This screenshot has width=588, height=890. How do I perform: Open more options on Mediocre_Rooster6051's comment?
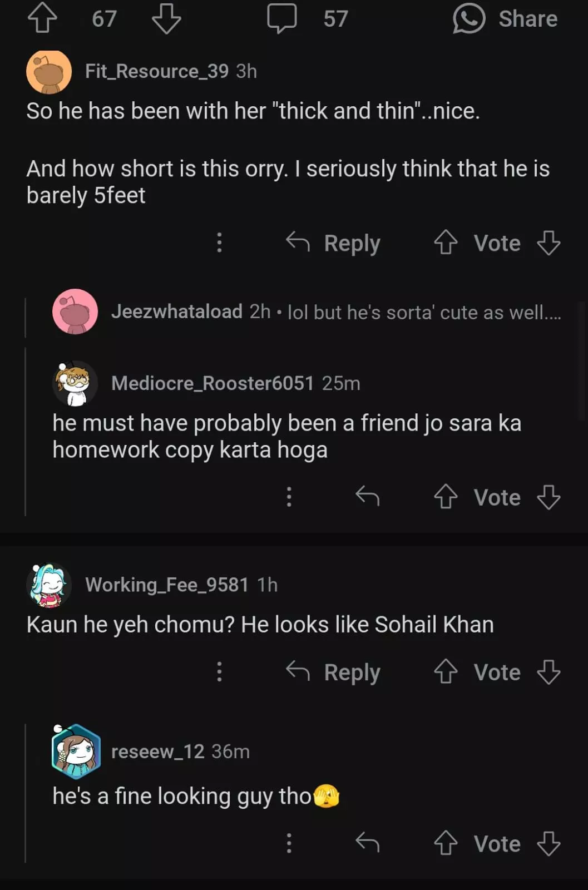click(289, 497)
